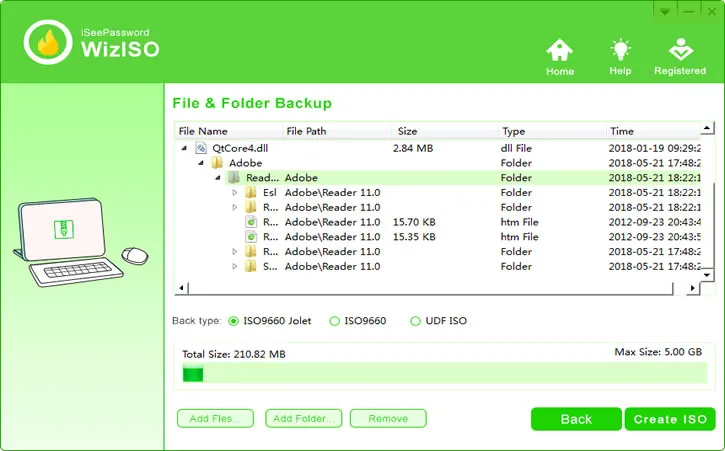Image resolution: width=725 pixels, height=451 pixels.
Task: Open the title bar dropdown arrow menu
Action: 665,9
